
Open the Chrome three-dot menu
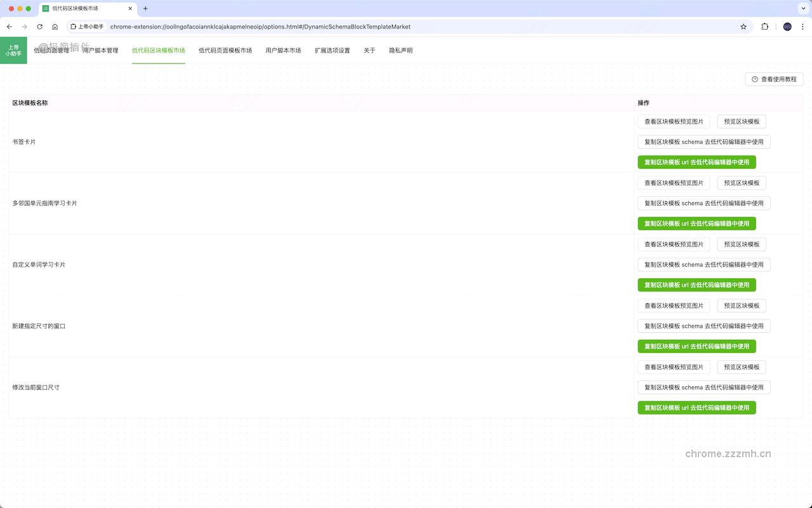click(802, 27)
